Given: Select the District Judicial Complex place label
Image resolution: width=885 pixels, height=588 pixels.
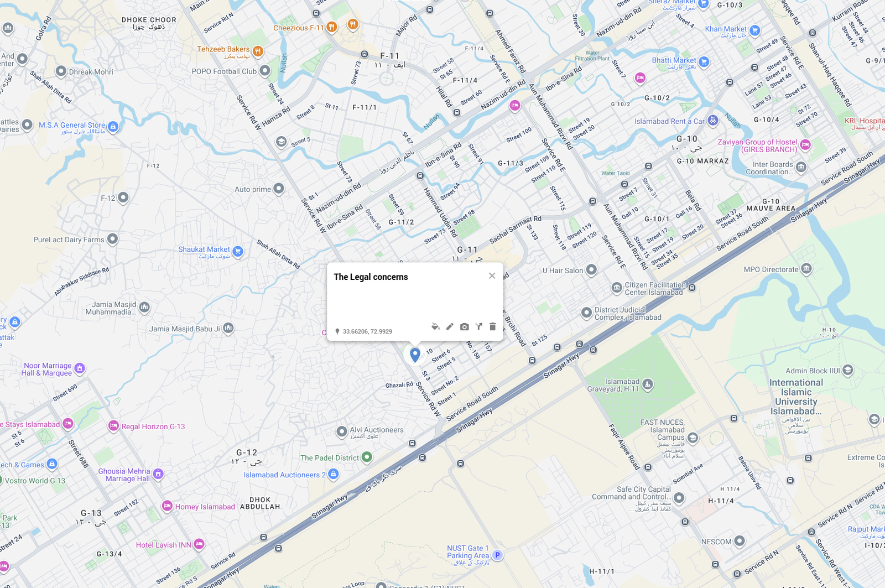Looking at the screenshot, I should [627, 314].
